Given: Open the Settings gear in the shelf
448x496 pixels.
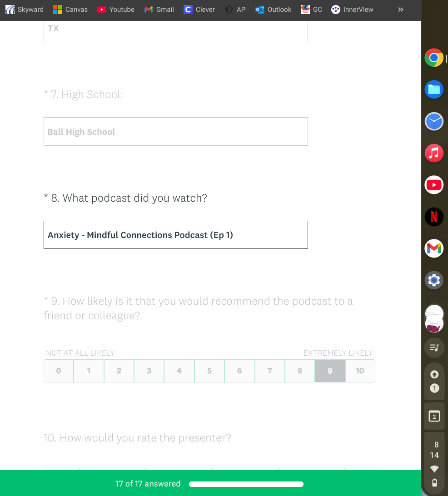Looking at the screenshot, I should pyautogui.click(x=434, y=280).
